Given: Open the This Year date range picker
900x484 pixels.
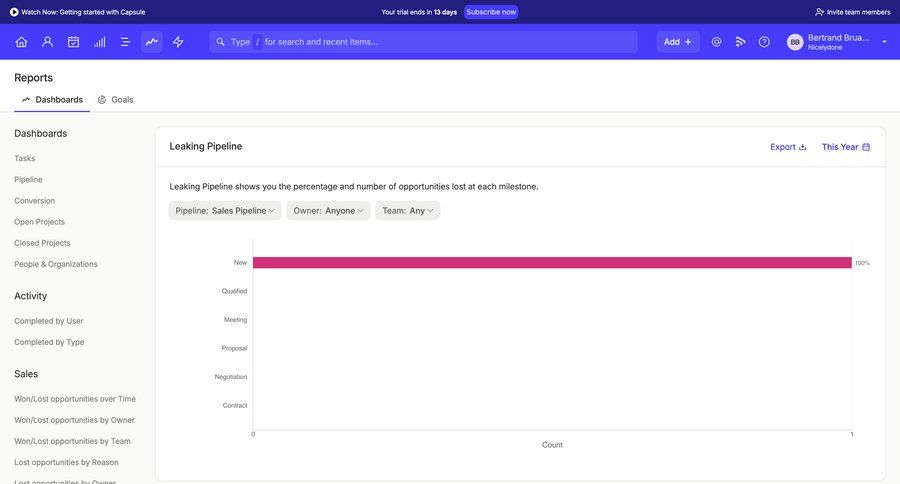Looking at the screenshot, I should point(845,147).
